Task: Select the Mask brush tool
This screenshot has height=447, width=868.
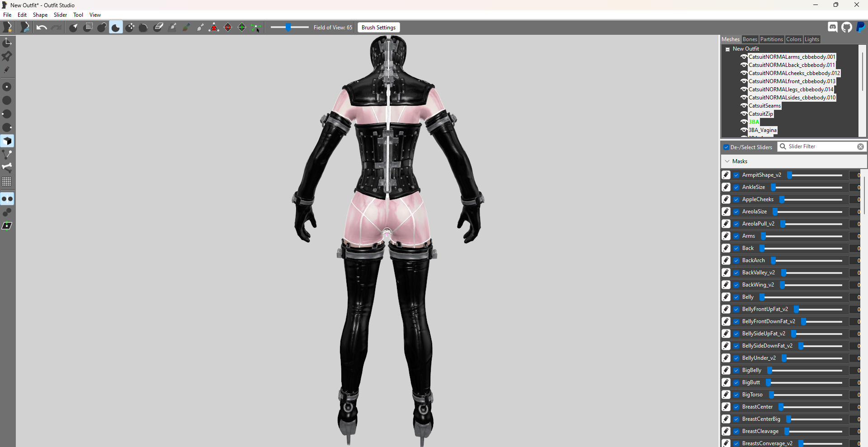Action: point(88,28)
